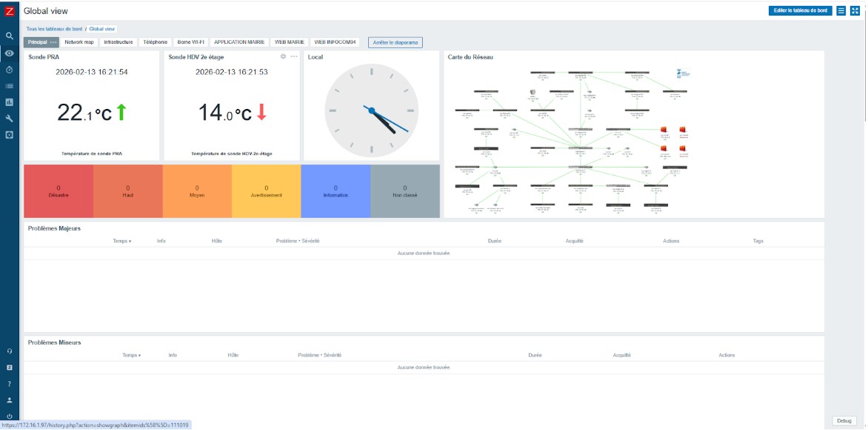Open the Tous les tableaux de bord breadcrumb
This screenshot has height=430, width=868.
[54, 29]
